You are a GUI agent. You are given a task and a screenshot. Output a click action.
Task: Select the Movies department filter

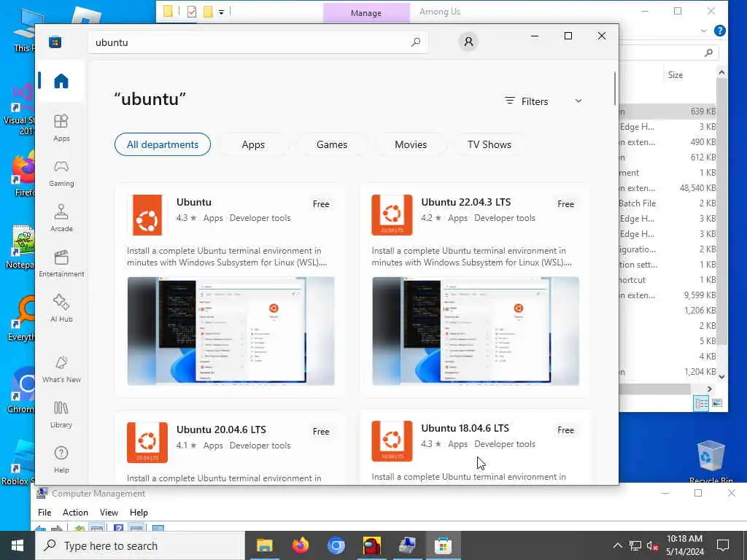(x=411, y=144)
